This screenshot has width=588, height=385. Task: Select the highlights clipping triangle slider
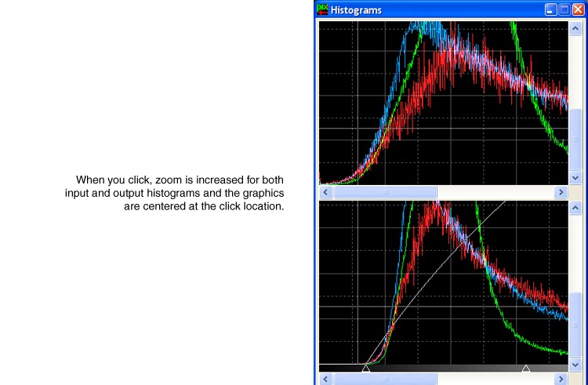526,368
